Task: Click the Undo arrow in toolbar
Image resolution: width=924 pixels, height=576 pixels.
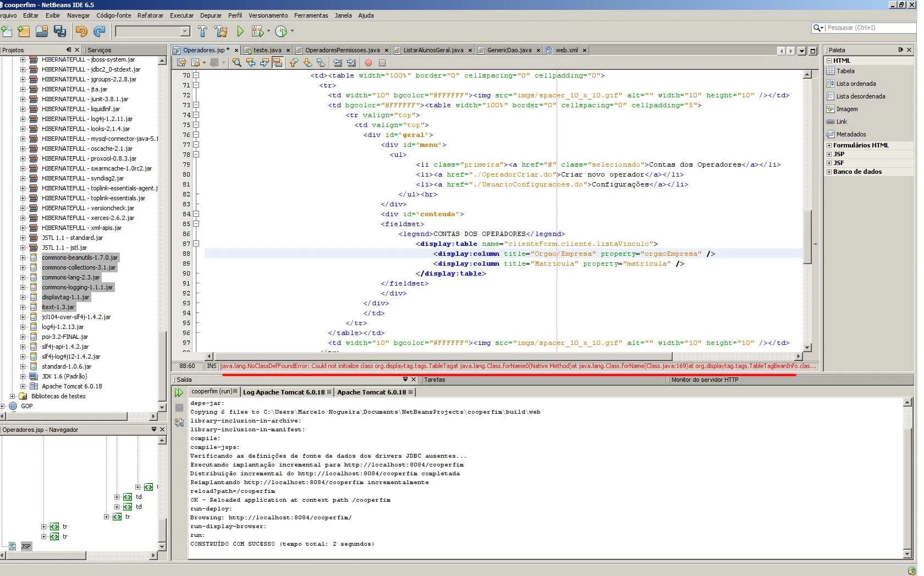Action: (81, 31)
